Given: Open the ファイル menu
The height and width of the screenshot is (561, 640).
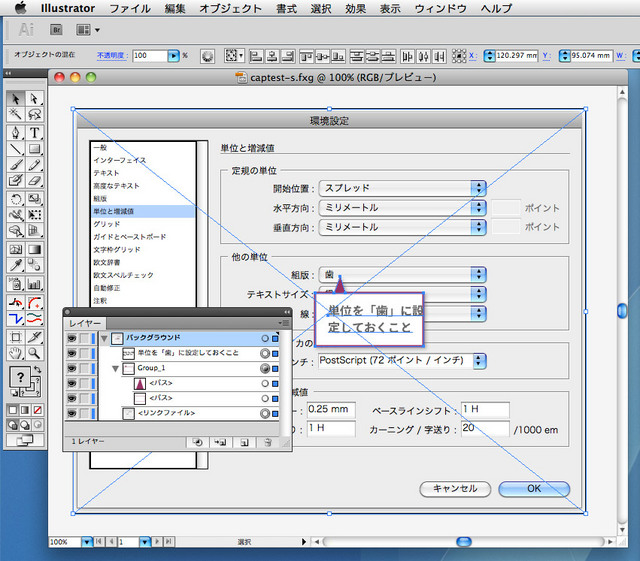Looking at the screenshot, I should click(130, 8).
